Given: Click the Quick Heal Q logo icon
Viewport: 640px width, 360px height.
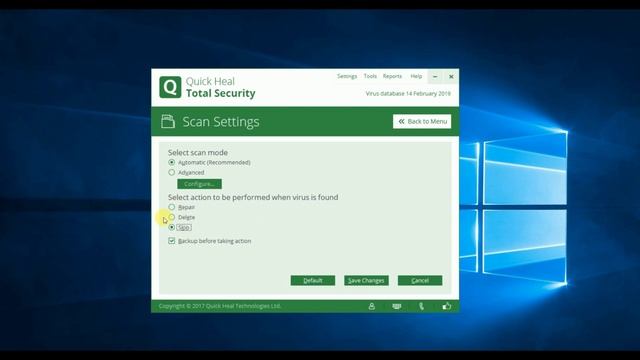Looking at the screenshot, I should [x=170, y=87].
